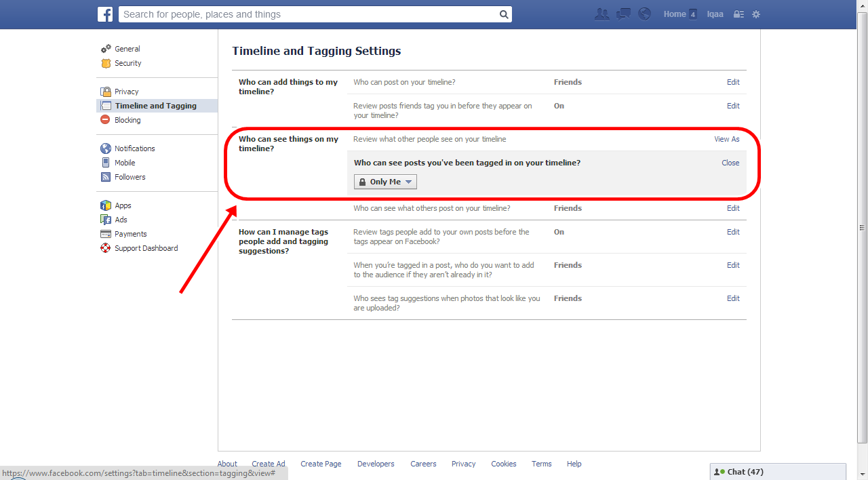Open privacy shortcuts lock icon
Viewport: 868px width, 480px height.
[x=739, y=14]
